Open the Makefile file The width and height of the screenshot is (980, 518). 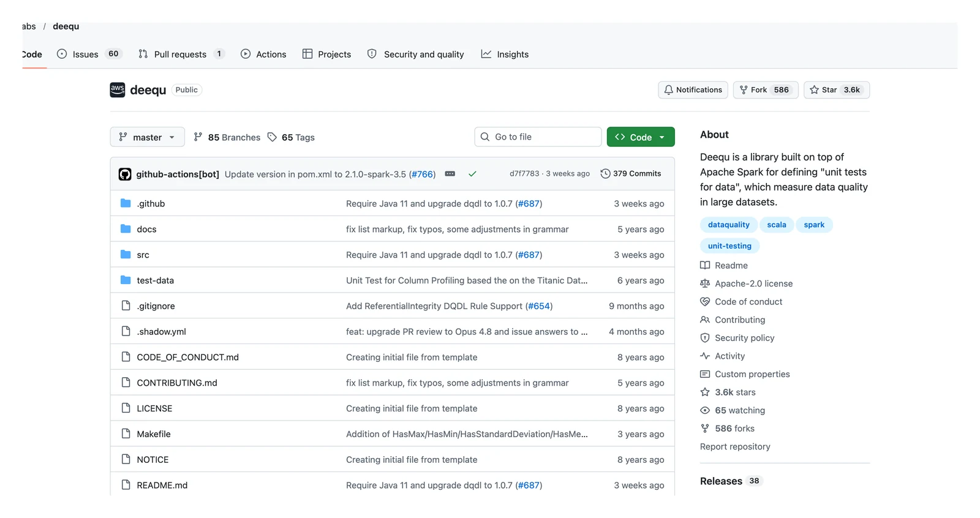[154, 434]
